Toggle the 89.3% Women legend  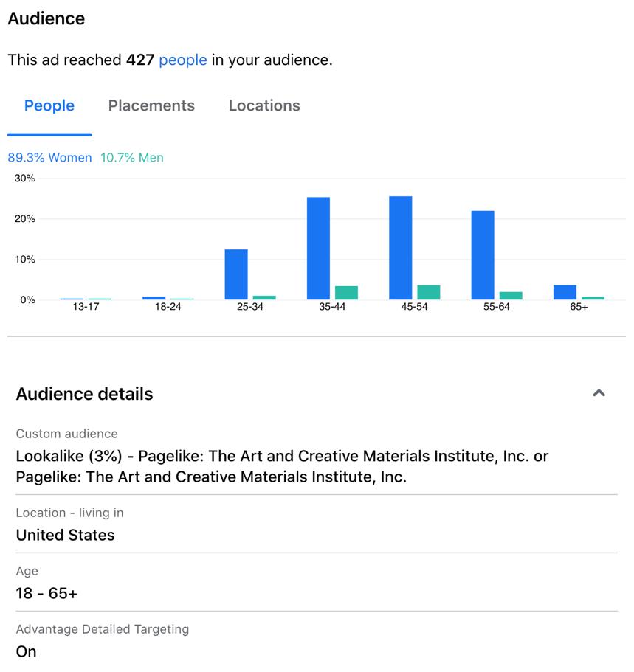(49, 158)
